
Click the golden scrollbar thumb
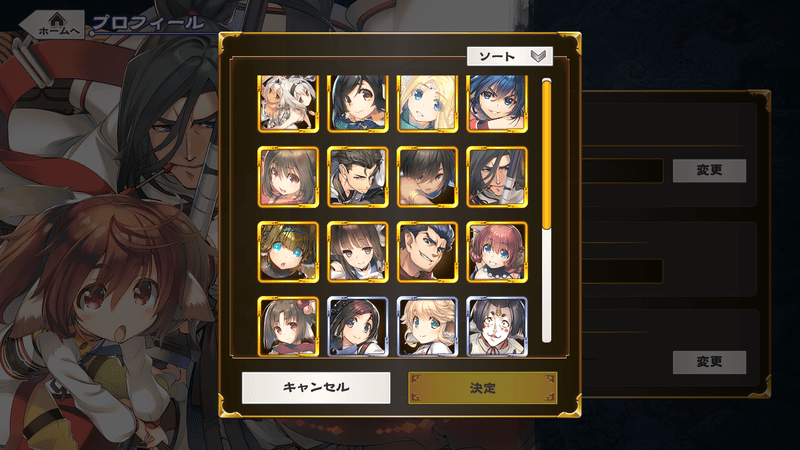(x=546, y=155)
